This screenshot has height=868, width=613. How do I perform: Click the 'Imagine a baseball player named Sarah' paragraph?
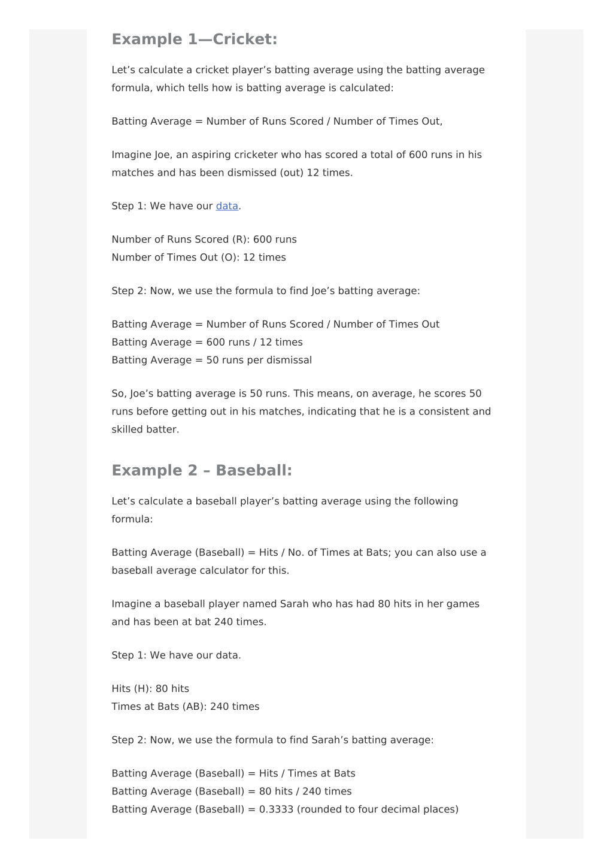coord(296,613)
